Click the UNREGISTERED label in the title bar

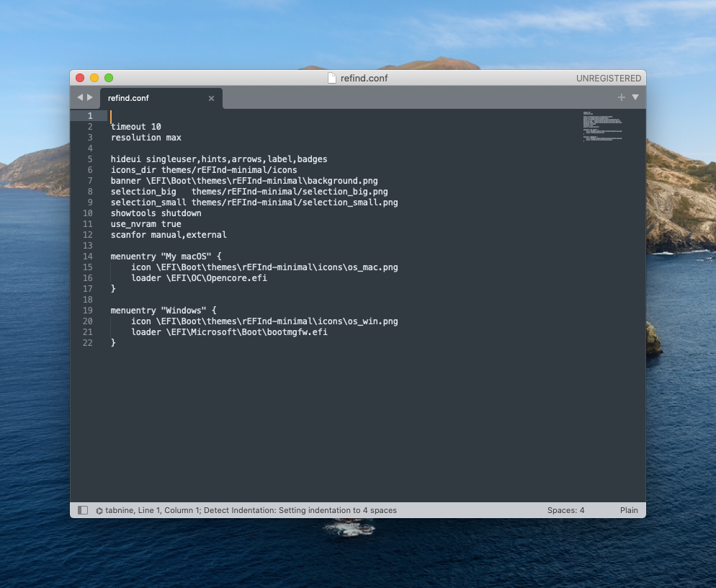tap(608, 78)
